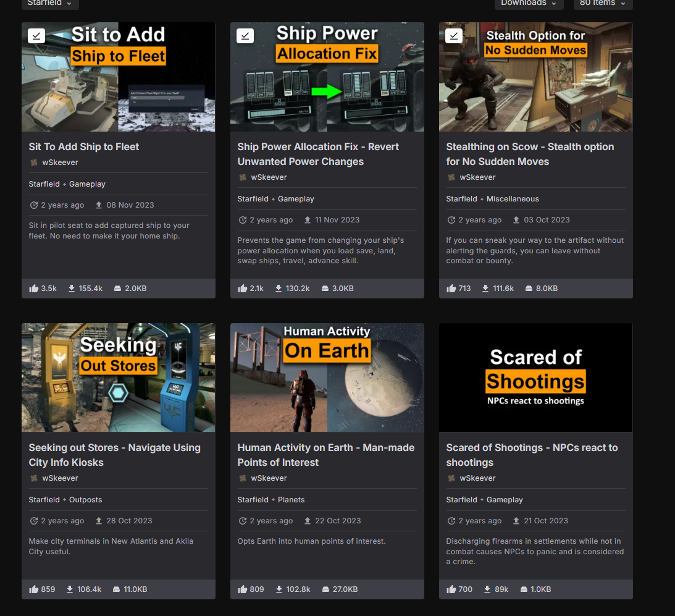675x616 pixels.
Task: Click author avatar on Scared of Shootings card
Action: coord(451,478)
